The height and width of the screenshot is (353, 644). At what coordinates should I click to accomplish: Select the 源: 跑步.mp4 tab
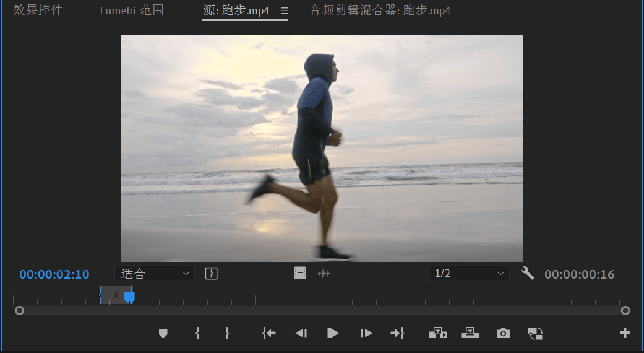point(236,11)
